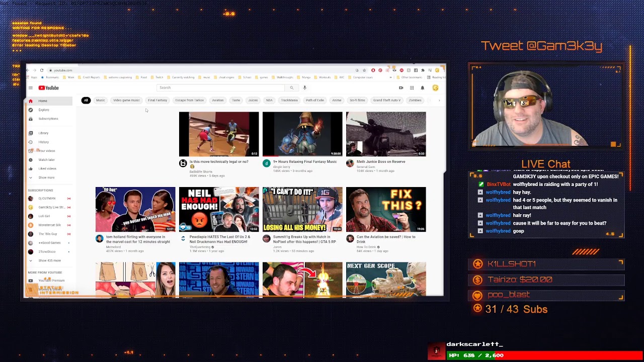The height and width of the screenshot is (362, 644).
Task: Open the Apps shortcut in bookmarks bar
Action: click(x=32, y=77)
